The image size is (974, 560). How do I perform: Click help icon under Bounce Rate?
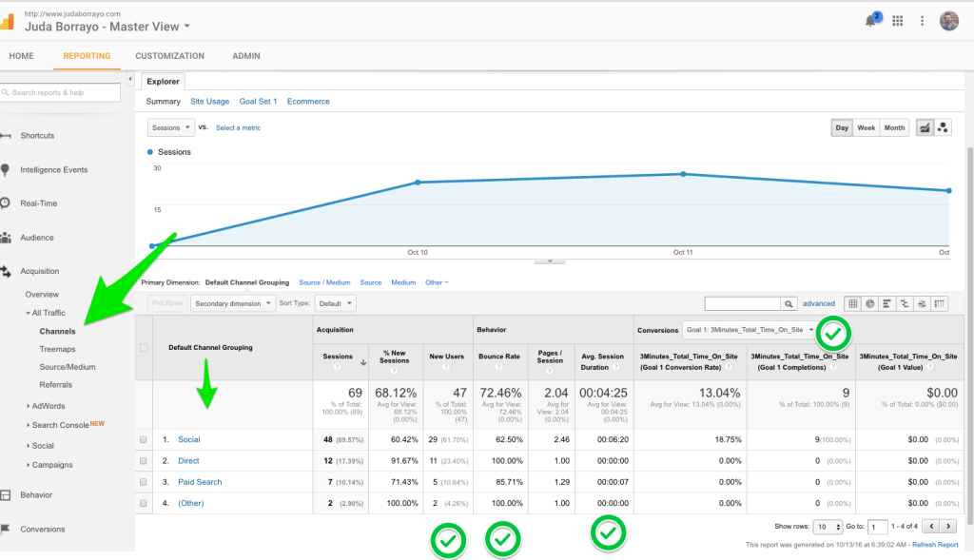click(498, 367)
